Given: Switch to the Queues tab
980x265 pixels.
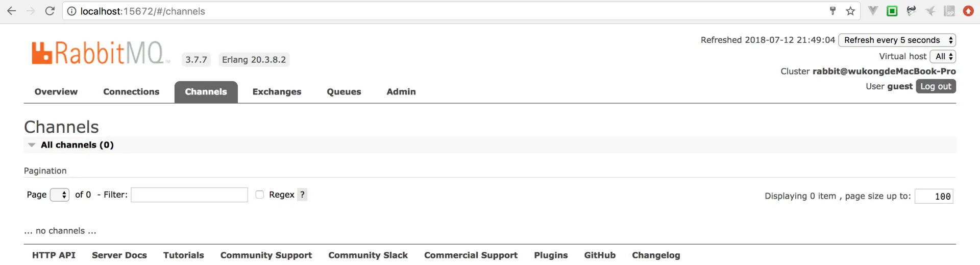Looking at the screenshot, I should click(x=344, y=92).
